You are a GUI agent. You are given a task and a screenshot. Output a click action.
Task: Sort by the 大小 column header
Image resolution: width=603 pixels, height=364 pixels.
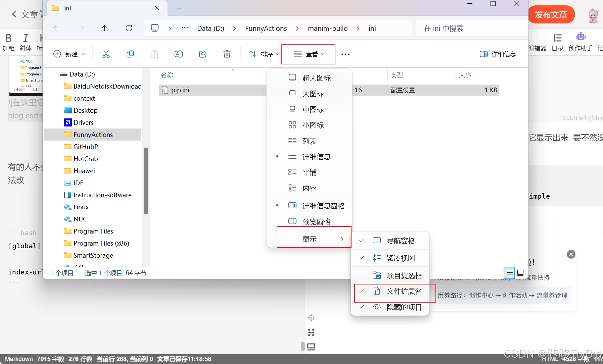[x=465, y=75]
